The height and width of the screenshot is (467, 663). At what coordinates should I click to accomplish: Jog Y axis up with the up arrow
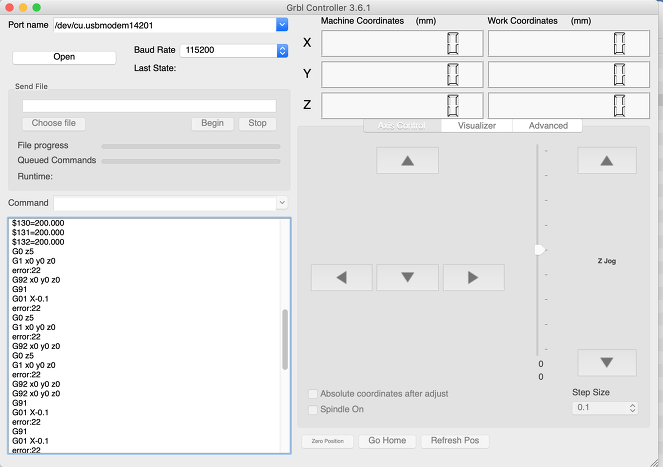407,160
